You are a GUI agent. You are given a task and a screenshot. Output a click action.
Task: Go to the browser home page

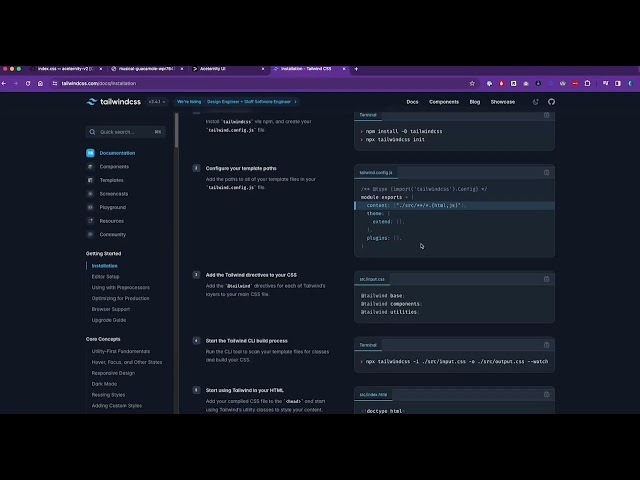point(40,83)
